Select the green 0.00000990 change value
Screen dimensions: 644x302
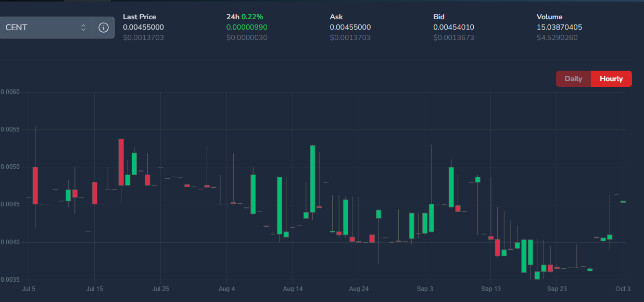pos(247,27)
